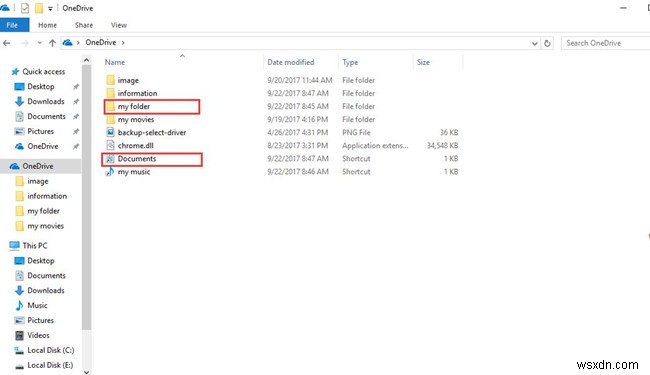Minimize the OneDrive window
This screenshot has width=650, height=375.
(623, 8)
